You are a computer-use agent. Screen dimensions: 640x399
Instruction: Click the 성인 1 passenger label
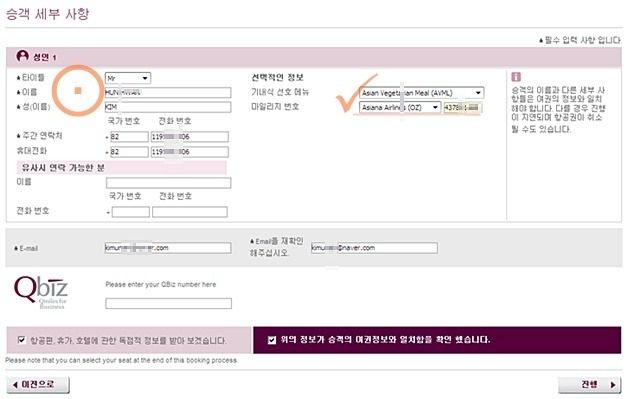[44, 57]
